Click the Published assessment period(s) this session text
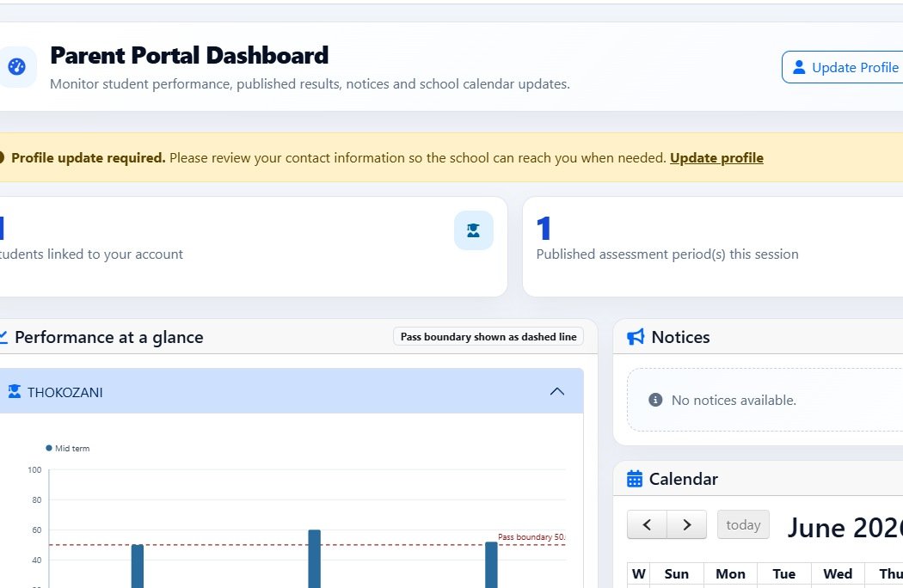The height and width of the screenshot is (588, 903). [667, 254]
